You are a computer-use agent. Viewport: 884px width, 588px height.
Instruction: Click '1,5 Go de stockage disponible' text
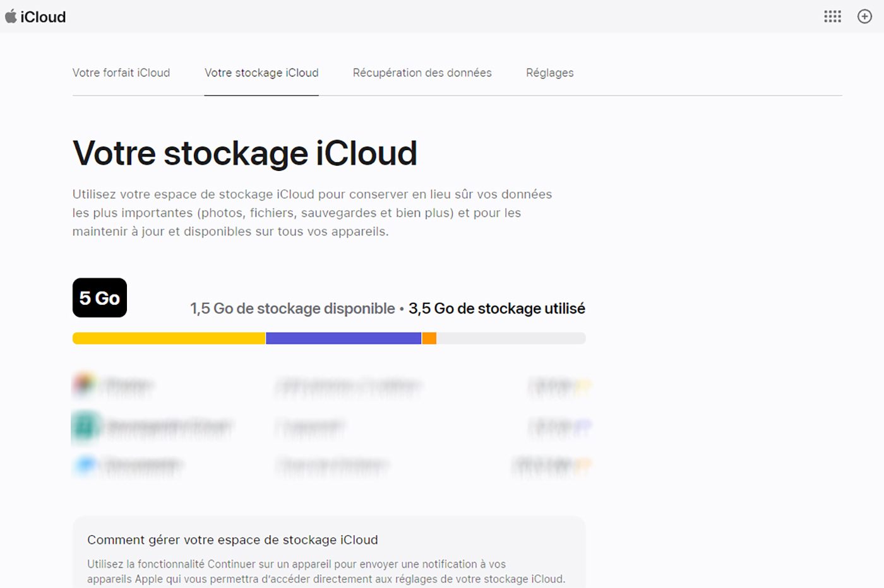click(292, 309)
